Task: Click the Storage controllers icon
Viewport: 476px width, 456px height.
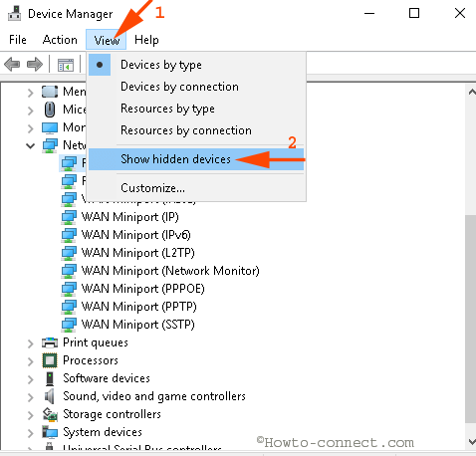Action: pos(50,414)
